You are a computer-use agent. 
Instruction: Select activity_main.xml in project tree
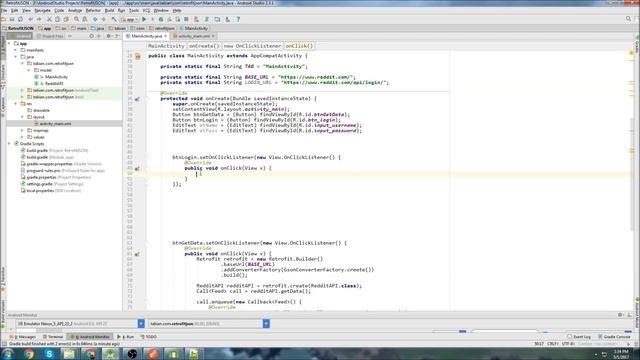tap(56, 124)
